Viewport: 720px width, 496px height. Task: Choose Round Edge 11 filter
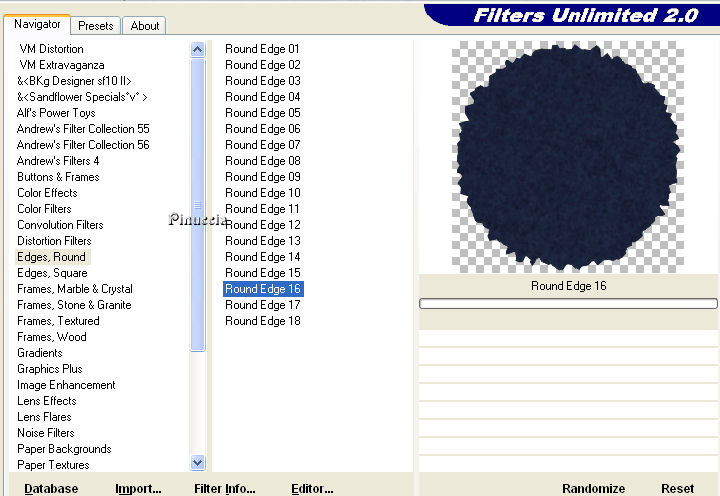[x=263, y=209]
